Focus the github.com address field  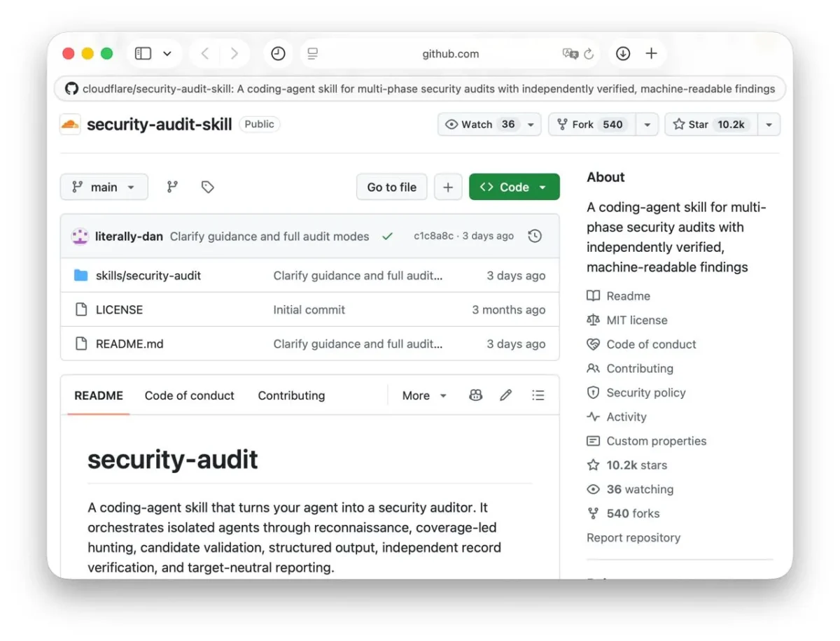[451, 54]
